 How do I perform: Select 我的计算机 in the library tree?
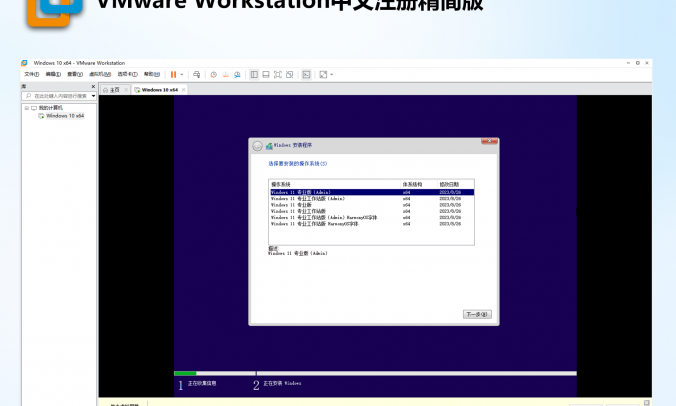50,108
